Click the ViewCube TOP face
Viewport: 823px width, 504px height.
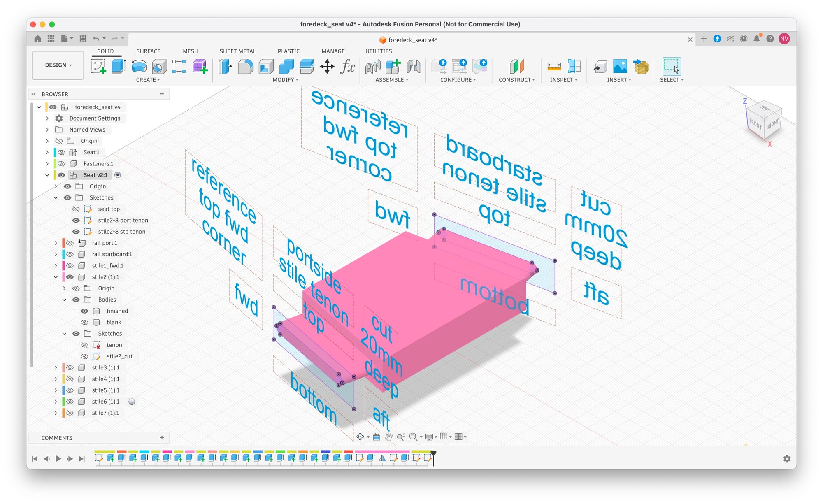tap(765, 108)
